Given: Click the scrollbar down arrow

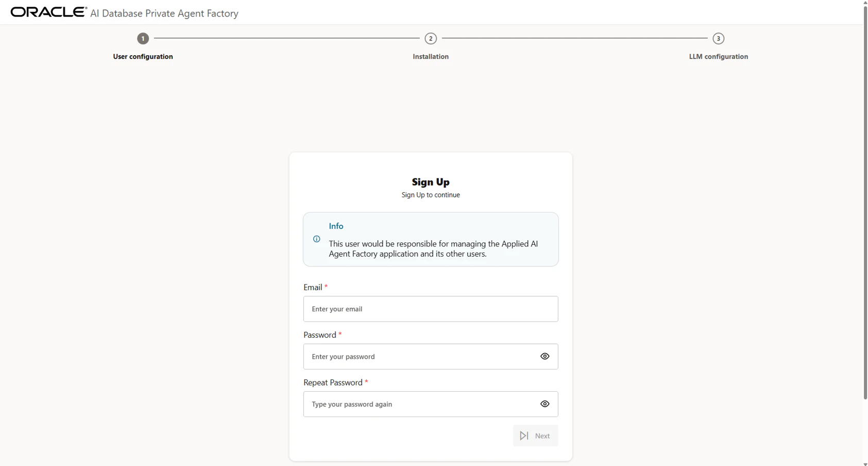Looking at the screenshot, I should click(865, 463).
